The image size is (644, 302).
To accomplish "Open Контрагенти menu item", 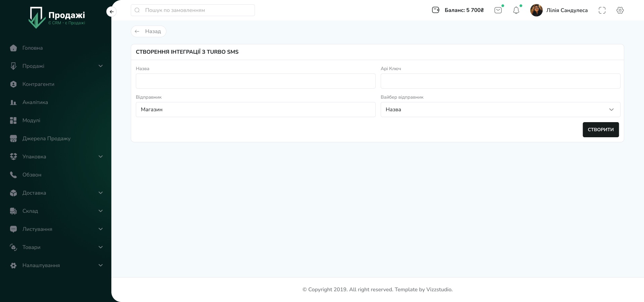I will 38,84.
